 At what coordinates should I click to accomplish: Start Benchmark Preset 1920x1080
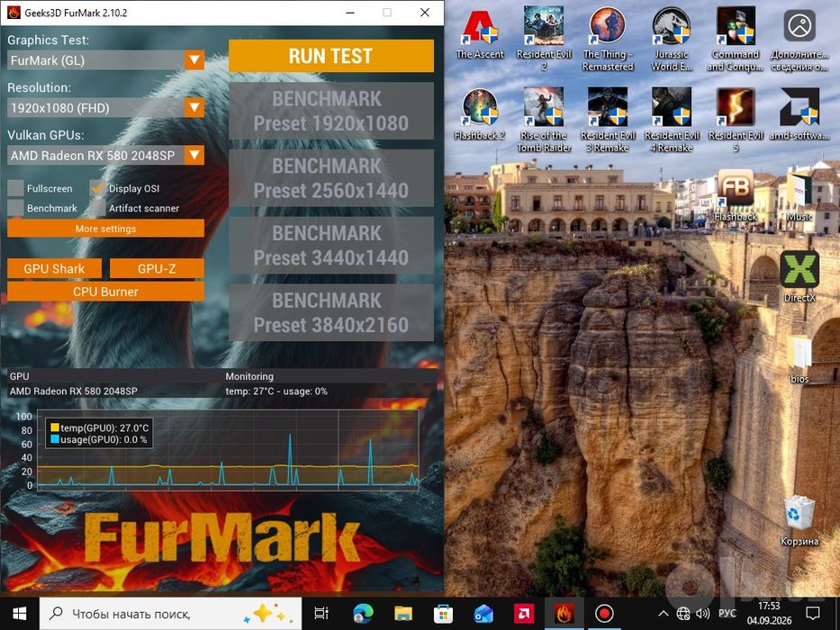(x=331, y=111)
